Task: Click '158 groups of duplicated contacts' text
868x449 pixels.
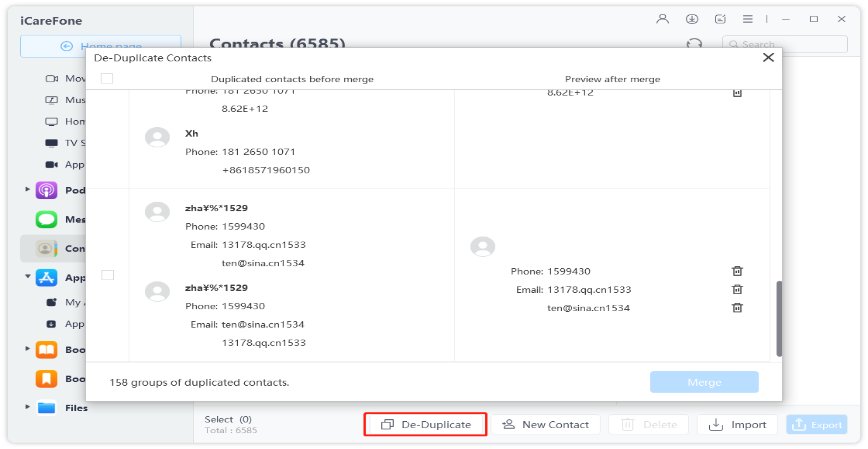Action: pyautogui.click(x=199, y=383)
